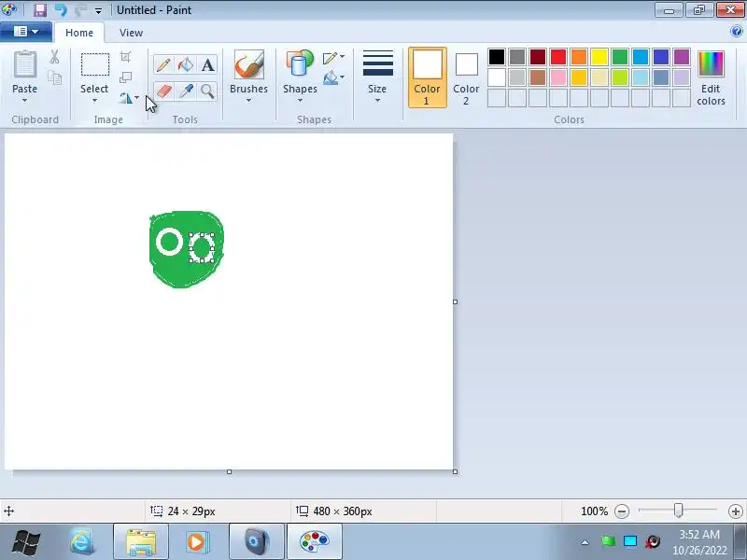Click the 100% zoom level text
This screenshot has height=560, width=747.
595,511
